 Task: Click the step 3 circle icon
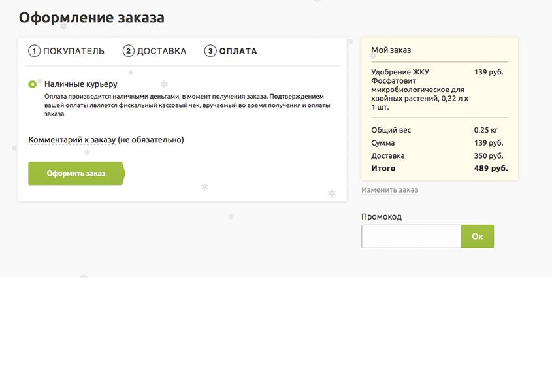[210, 51]
